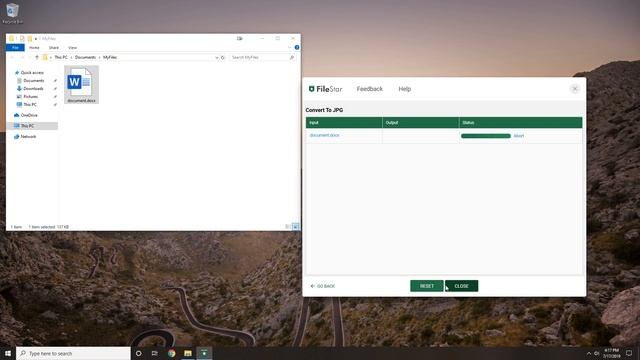The width and height of the screenshot is (640, 360).
Task: Open Task View on the taskbar
Action: [x=155, y=353]
